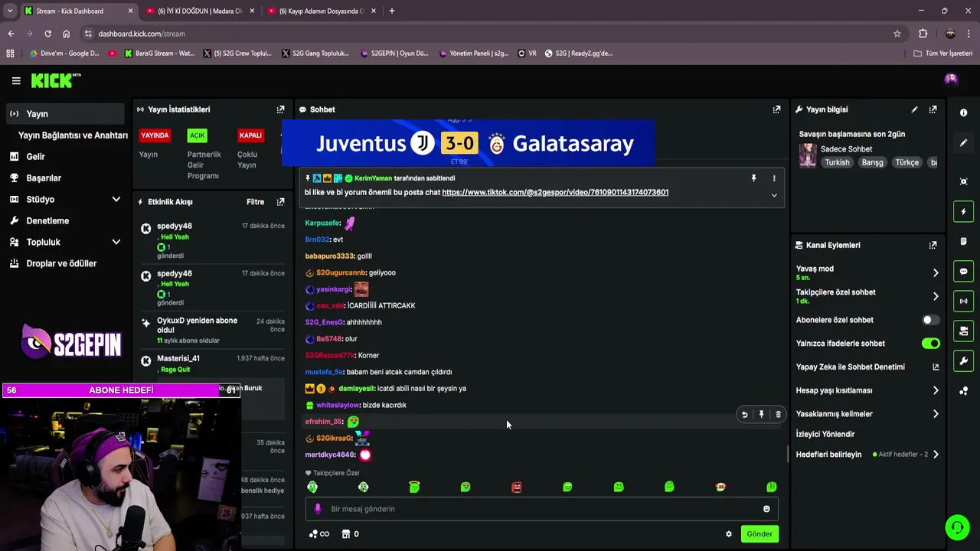The width and height of the screenshot is (980, 551).
Task: Click the Turkish tag in Yayın bilgisi
Action: tap(837, 162)
